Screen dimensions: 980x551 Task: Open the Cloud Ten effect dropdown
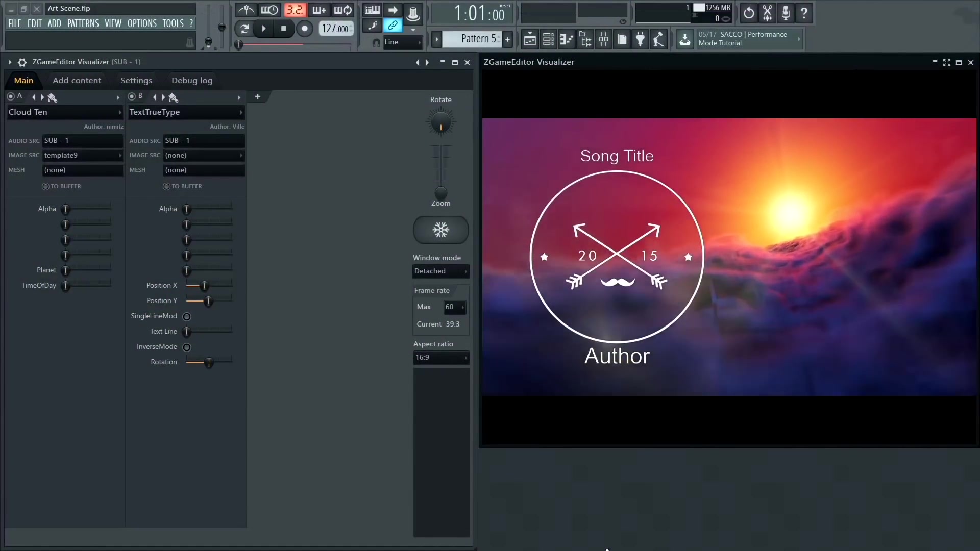65,112
